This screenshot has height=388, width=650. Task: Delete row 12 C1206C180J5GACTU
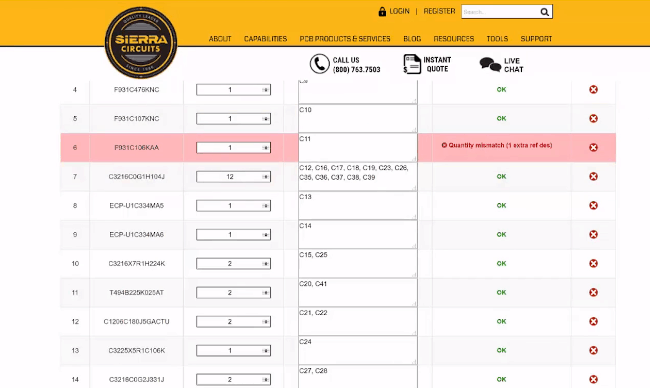point(593,322)
